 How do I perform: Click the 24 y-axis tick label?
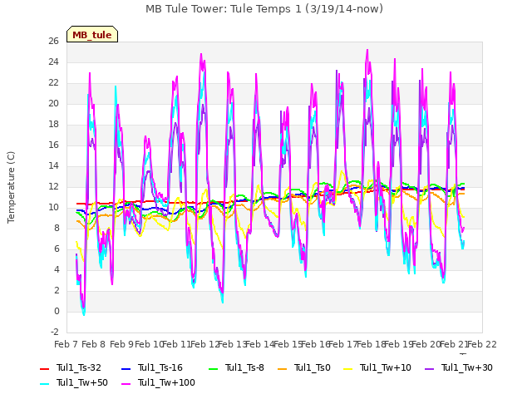point(53,62)
